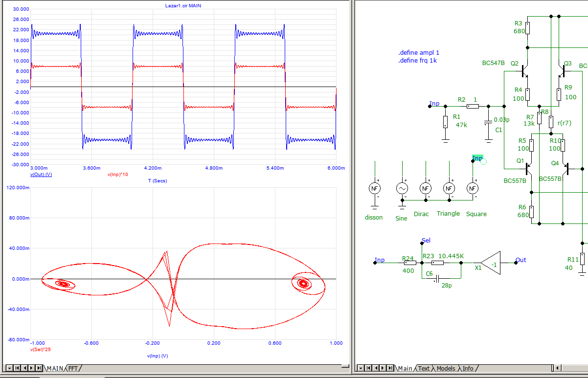Image resolution: width=588 pixels, height=378 pixels.
Task: Open the schematic Models page tab
Action: [446, 368]
